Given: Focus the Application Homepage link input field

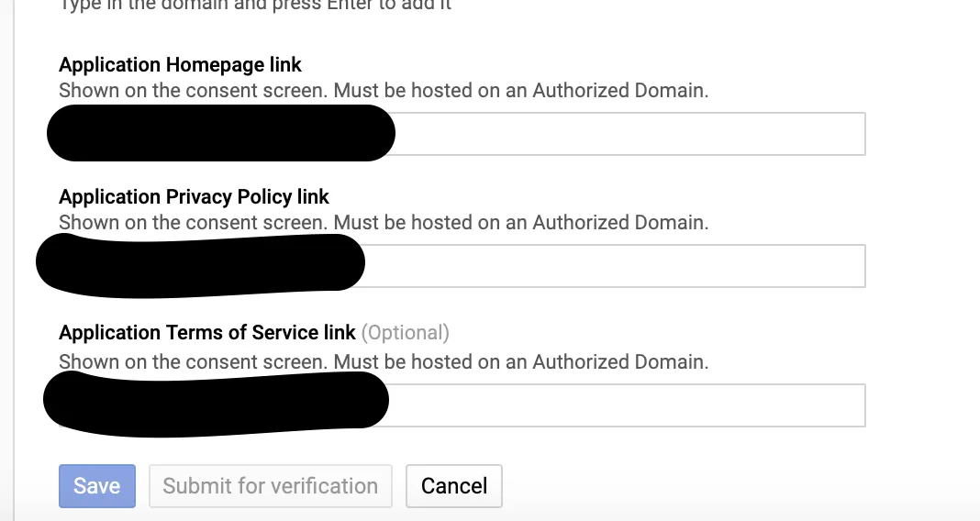Looking at the screenshot, I should (462, 134).
